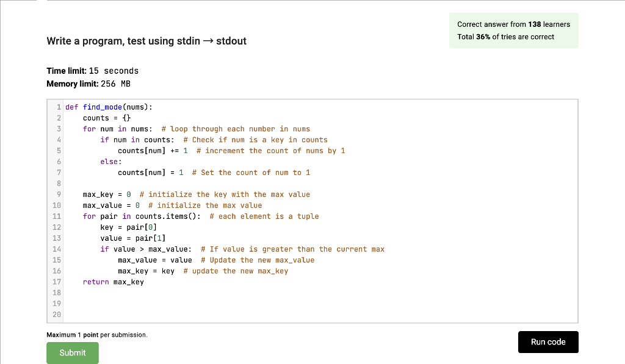Click line number 1 in the editor
The width and height of the screenshot is (625, 364).
pos(59,107)
